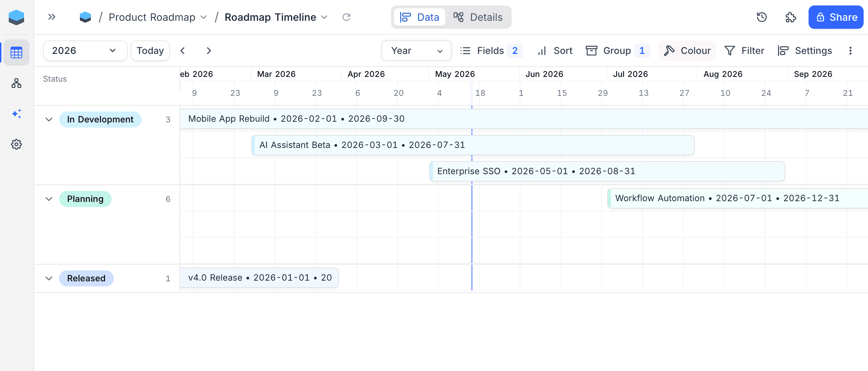Click the refresh icon next to Roadmap Timeline

[x=346, y=17]
